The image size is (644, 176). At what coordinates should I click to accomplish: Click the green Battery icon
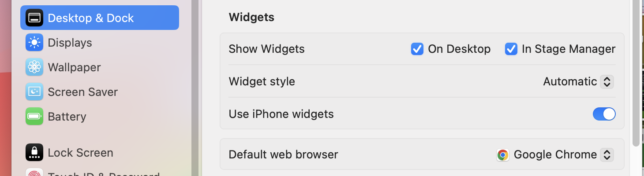34,117
